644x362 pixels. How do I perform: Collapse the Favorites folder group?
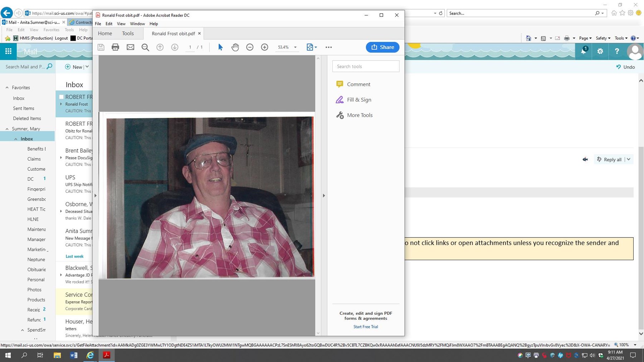[x=7, y=88]
